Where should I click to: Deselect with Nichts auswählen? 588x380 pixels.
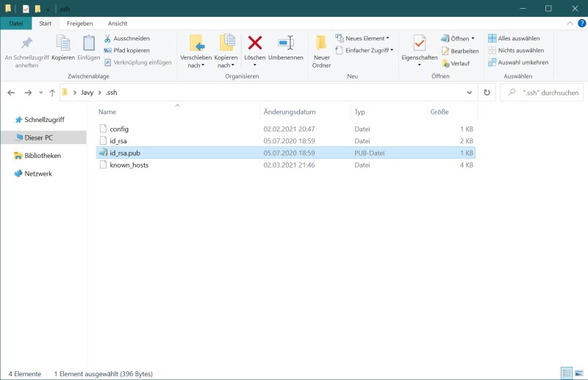pos(516,50)
